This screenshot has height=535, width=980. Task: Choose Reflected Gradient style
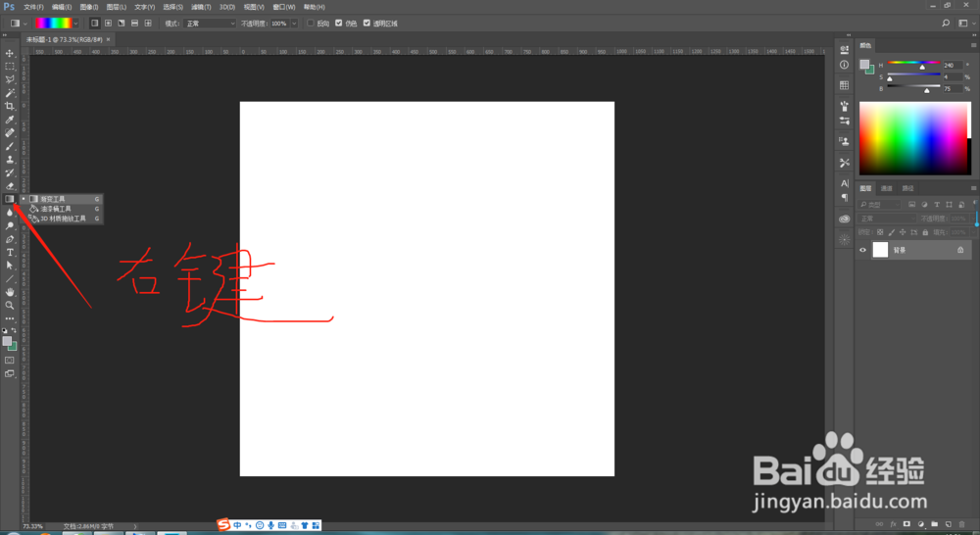point(134,24)
